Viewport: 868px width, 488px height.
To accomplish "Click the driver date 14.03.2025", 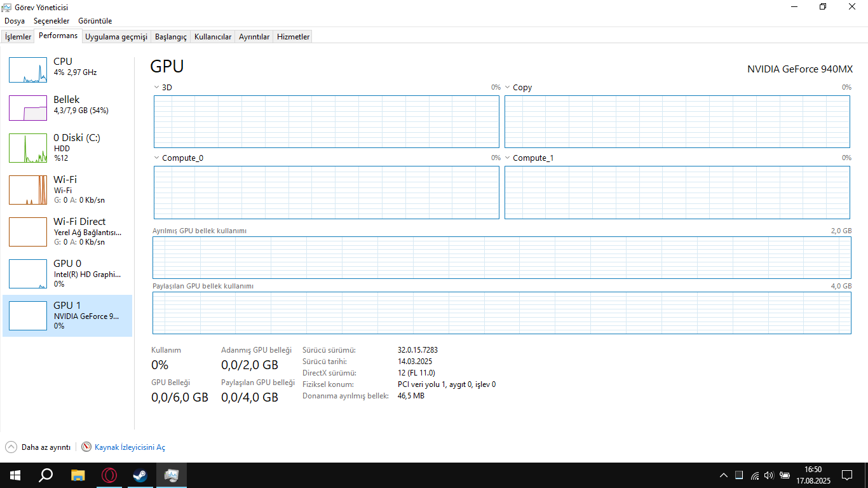I will point(416,362).
